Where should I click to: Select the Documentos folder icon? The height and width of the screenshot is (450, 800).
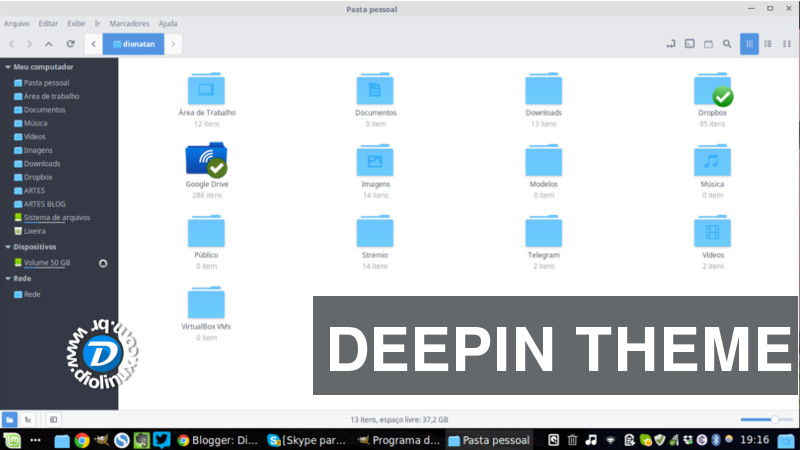pos(375,89)
